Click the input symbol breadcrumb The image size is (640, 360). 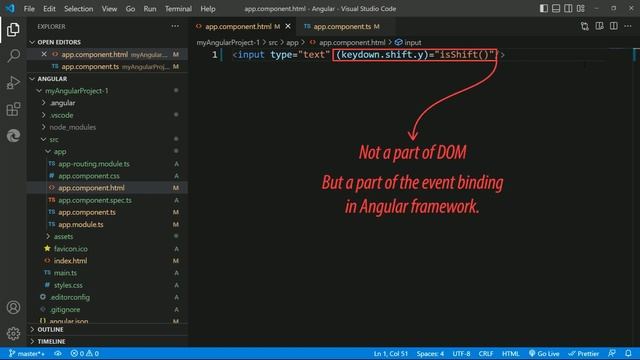point(408,42)
